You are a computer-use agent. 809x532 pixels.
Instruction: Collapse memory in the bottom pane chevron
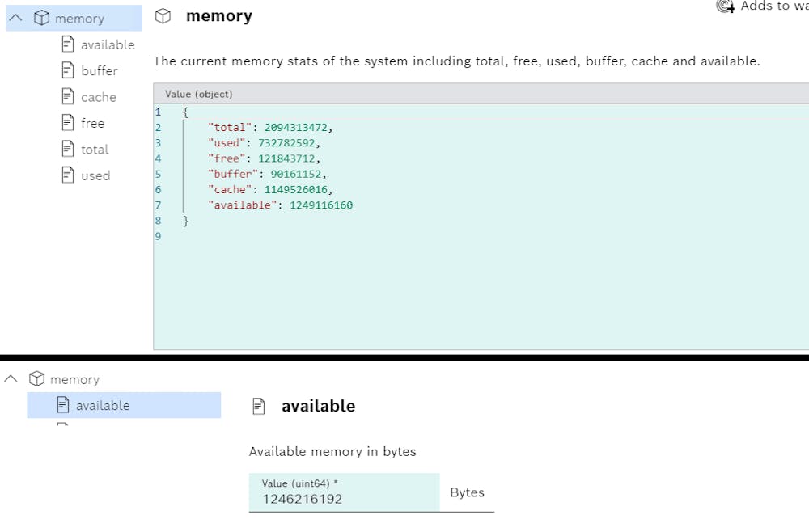point(11,378)
